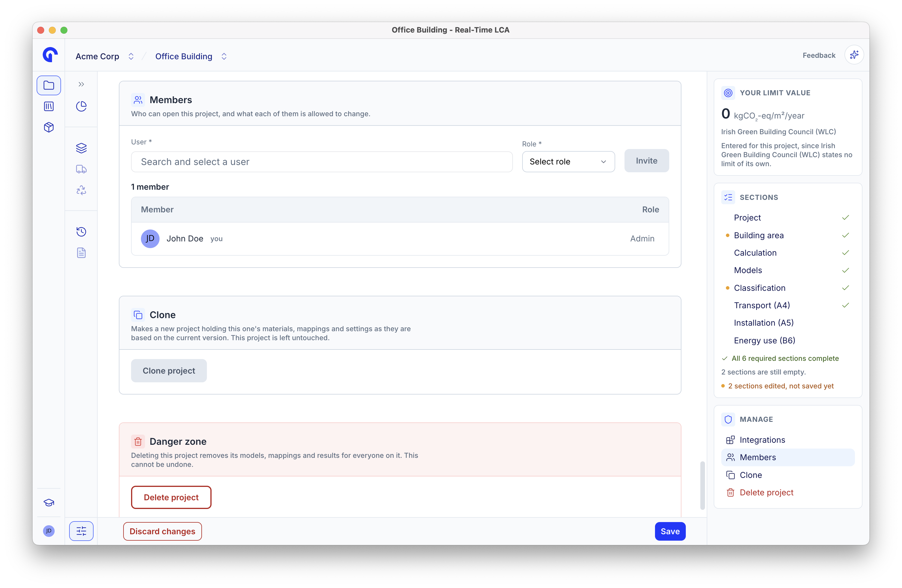Viewport: 902px width, 588px height.
Task: Click the Search and select a user field
Action: point(322,162)
